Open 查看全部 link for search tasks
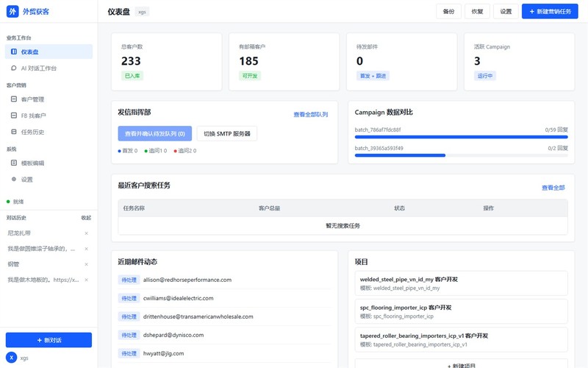 (x=553, y=188)
